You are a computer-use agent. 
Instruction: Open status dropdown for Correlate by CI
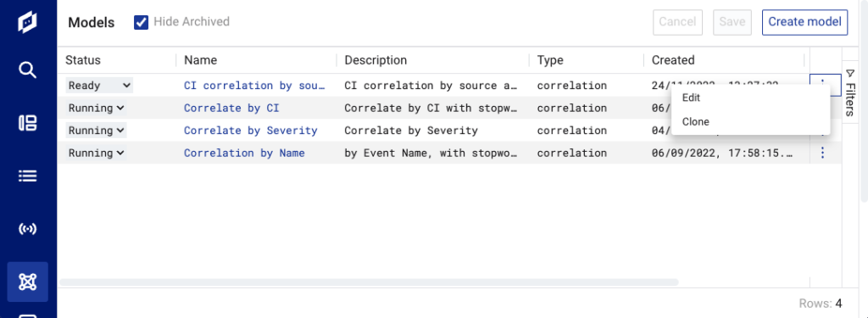96,108
